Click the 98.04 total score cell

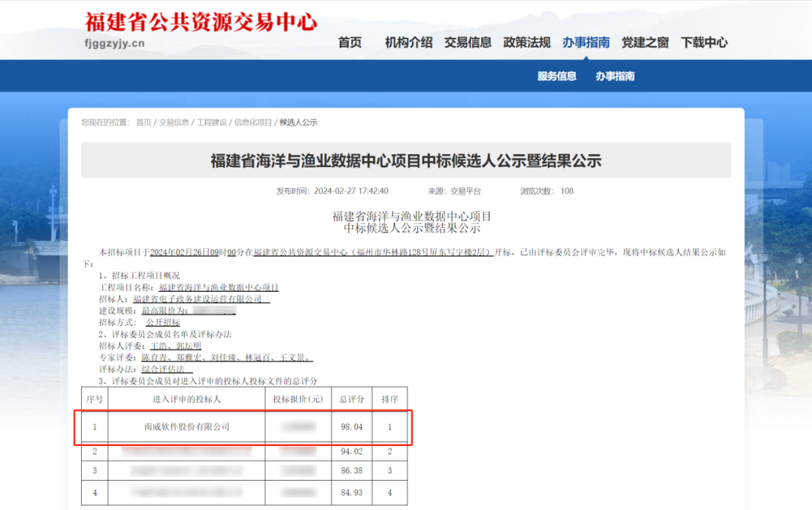(x=351, y=427)
